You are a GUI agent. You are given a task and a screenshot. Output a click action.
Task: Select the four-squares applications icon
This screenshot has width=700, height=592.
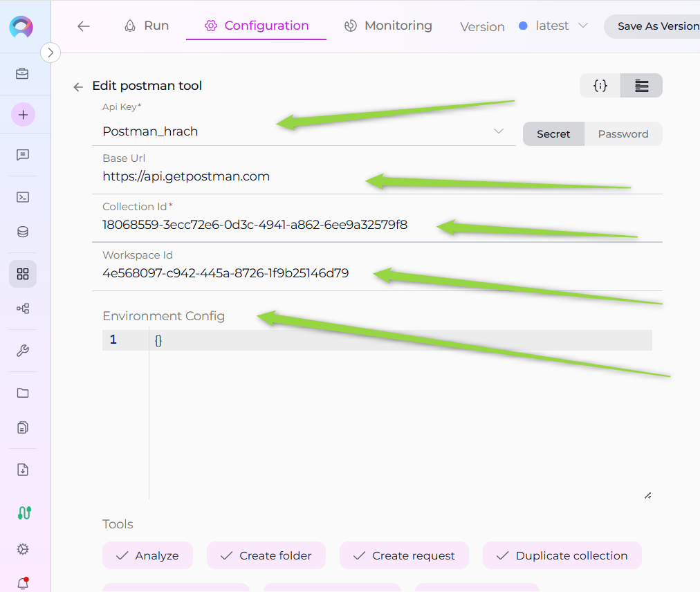23,274
